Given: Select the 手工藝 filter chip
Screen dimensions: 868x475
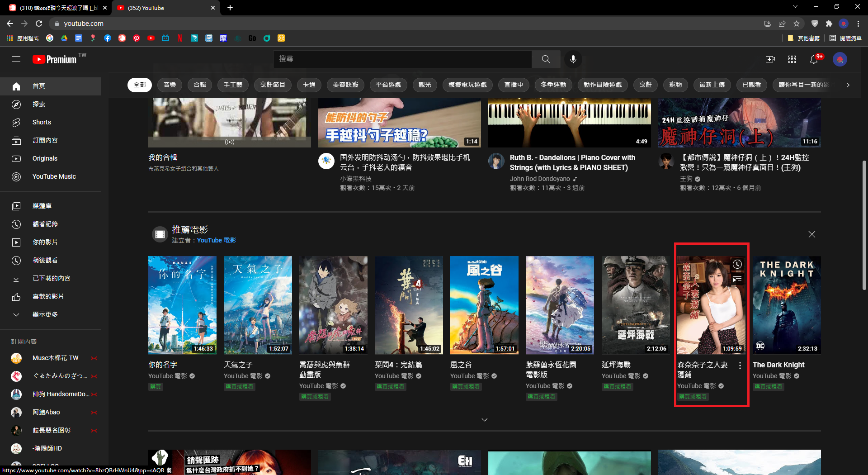Looking at the screenshot, I should click(x=233, y=85).
